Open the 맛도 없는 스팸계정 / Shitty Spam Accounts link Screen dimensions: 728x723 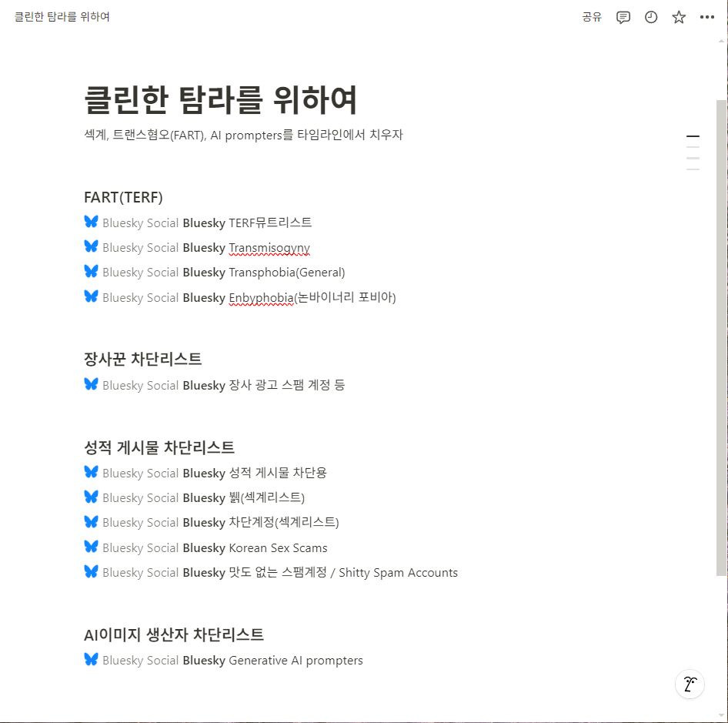click(x=271, y=572)
